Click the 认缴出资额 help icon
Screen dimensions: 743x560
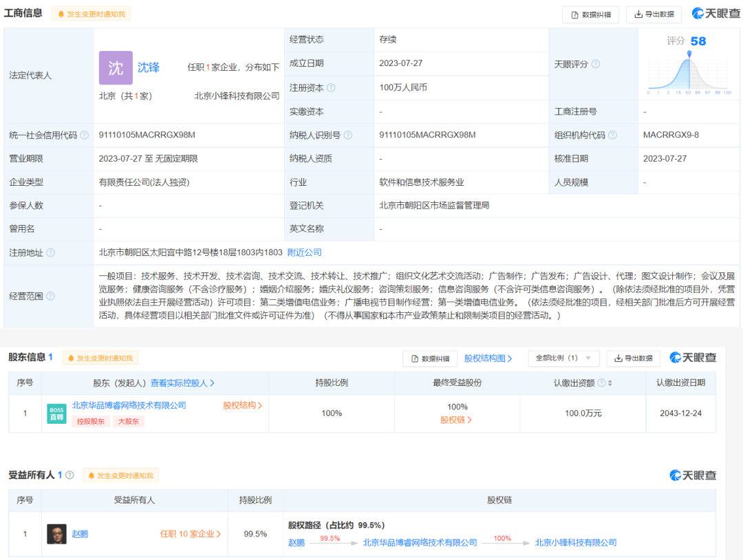[602, 383]
